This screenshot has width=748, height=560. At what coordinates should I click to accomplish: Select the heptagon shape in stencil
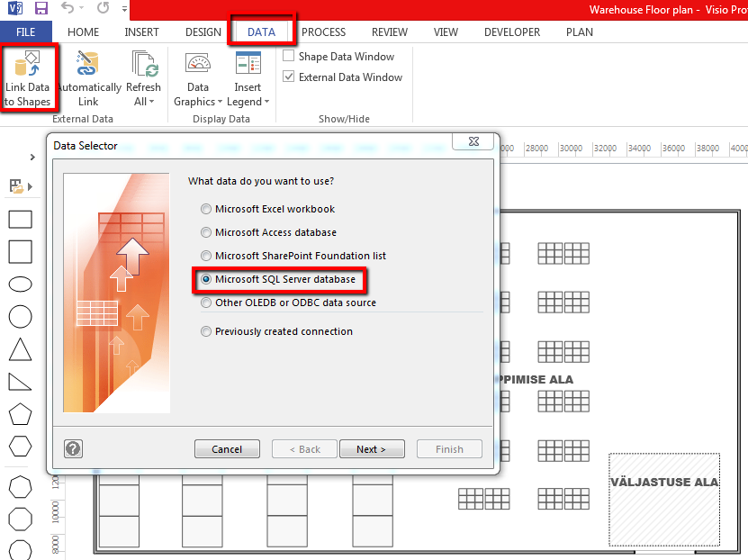[21, 487]
